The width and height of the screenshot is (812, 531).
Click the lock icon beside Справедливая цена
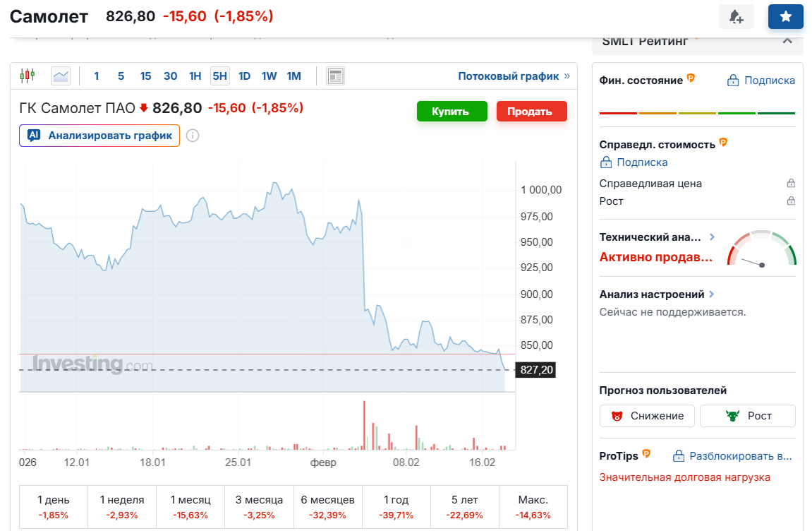coord(791,183)
